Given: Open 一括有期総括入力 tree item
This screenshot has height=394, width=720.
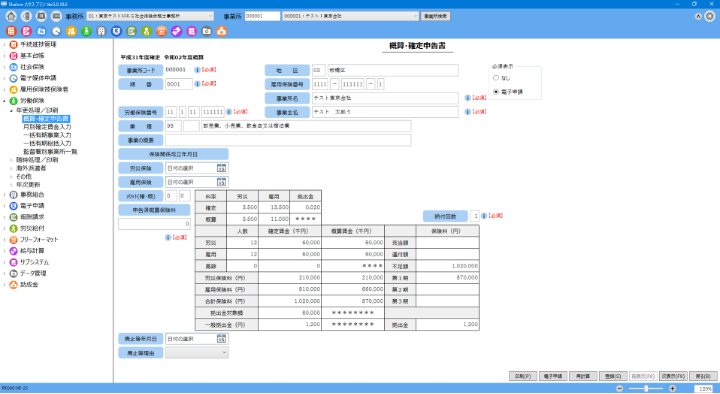Looking at the screenshot, I should 47,144.
